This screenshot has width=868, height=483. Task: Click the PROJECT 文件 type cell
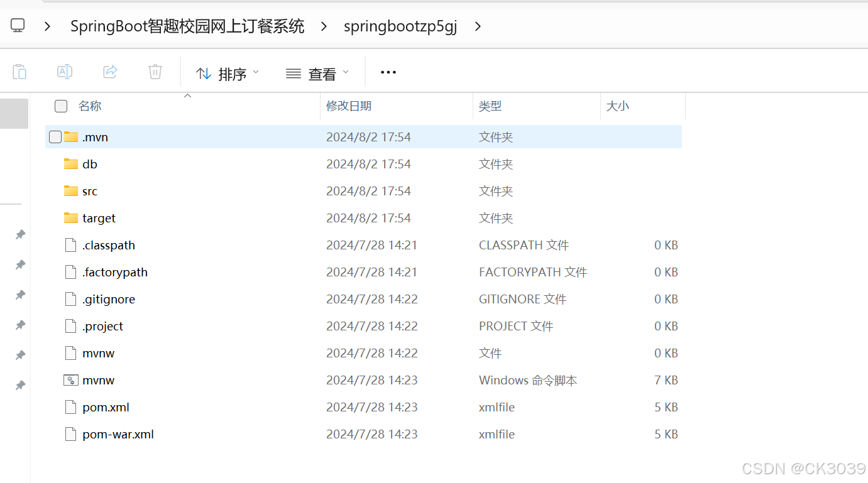[x=516, y=326]
